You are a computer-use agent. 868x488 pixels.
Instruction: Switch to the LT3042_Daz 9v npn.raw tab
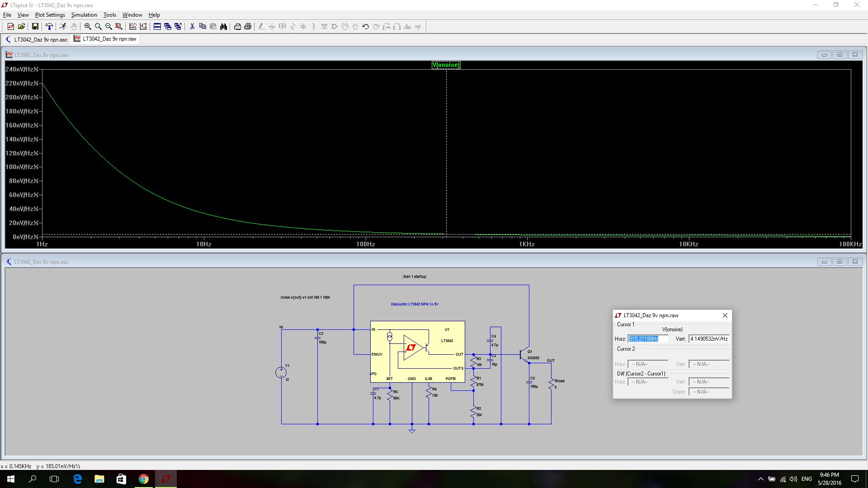(x=105, y=39)
